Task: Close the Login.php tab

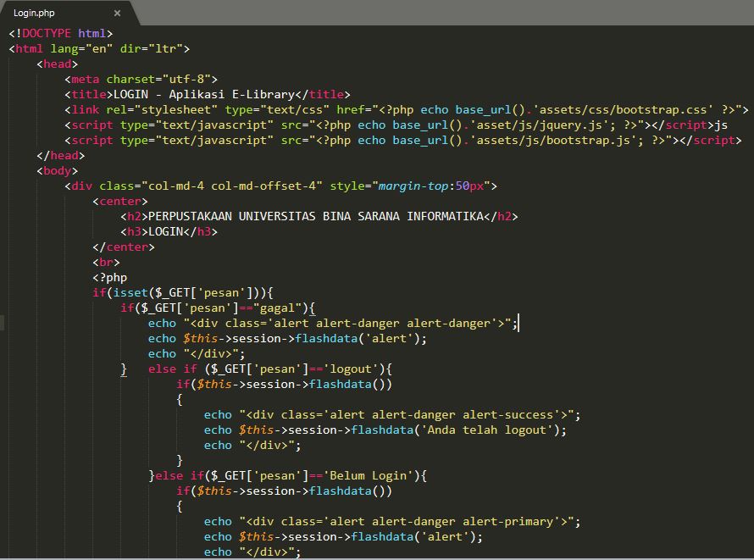Action: pos(117,14)
